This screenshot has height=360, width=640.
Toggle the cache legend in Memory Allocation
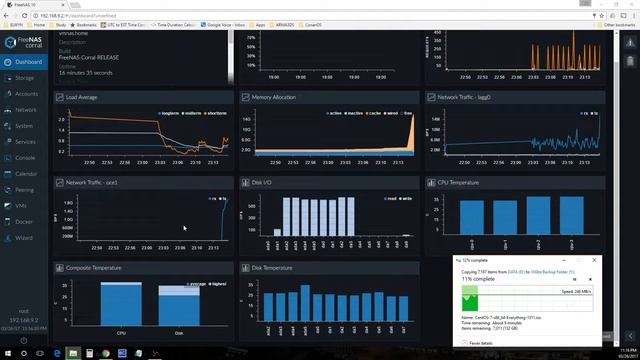[x=373, y=113]
